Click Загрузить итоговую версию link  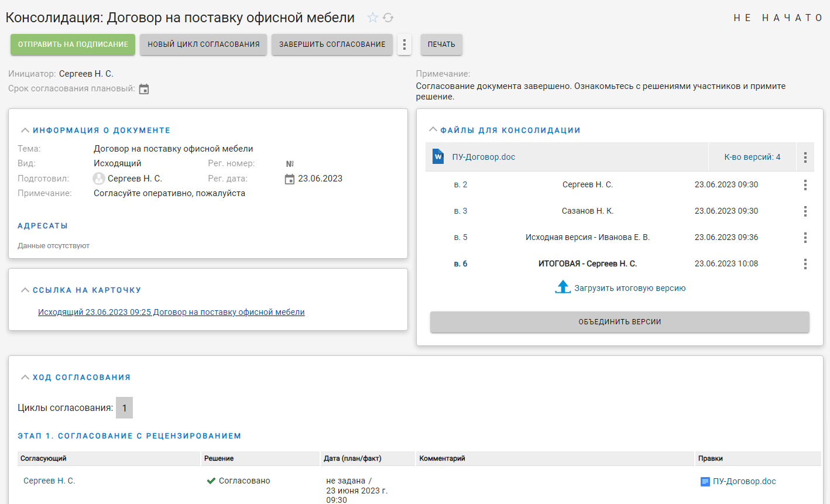[x=630, y=288]
